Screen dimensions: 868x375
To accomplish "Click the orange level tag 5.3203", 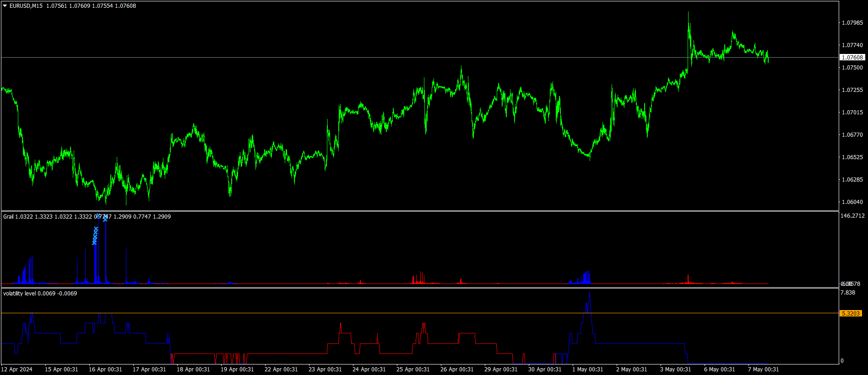I will (x=851, y=314).
